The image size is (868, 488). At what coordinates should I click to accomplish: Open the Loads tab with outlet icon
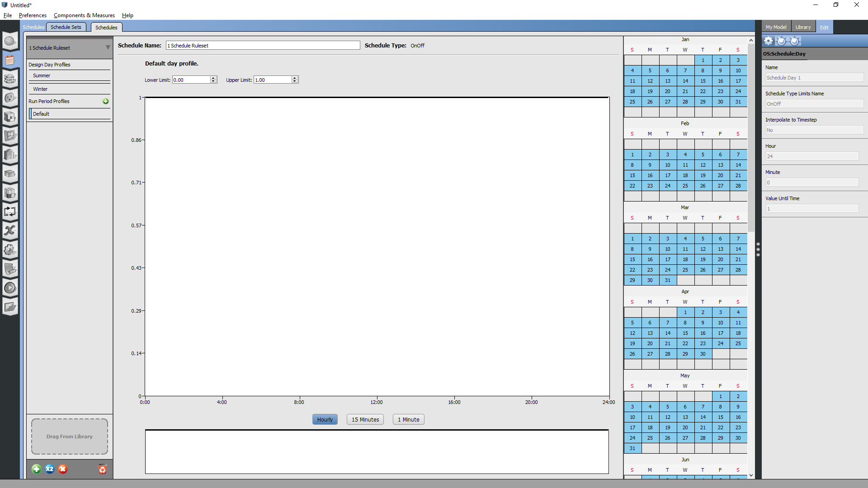10,98
